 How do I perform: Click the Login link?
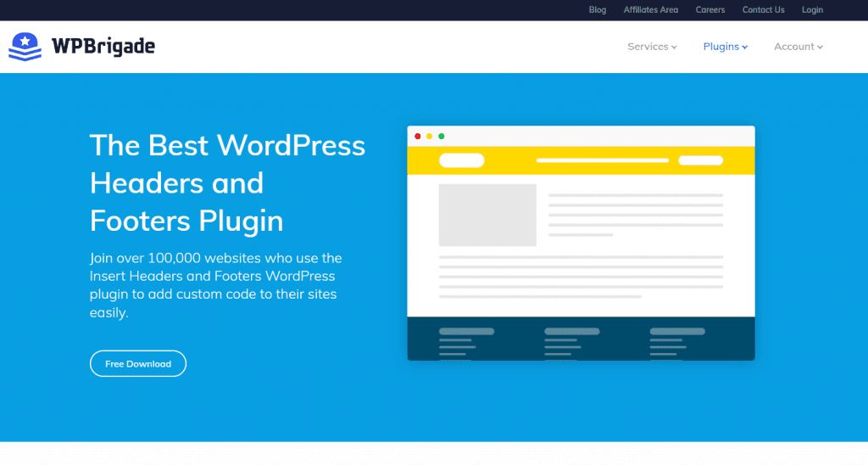(x=812, y=10)
